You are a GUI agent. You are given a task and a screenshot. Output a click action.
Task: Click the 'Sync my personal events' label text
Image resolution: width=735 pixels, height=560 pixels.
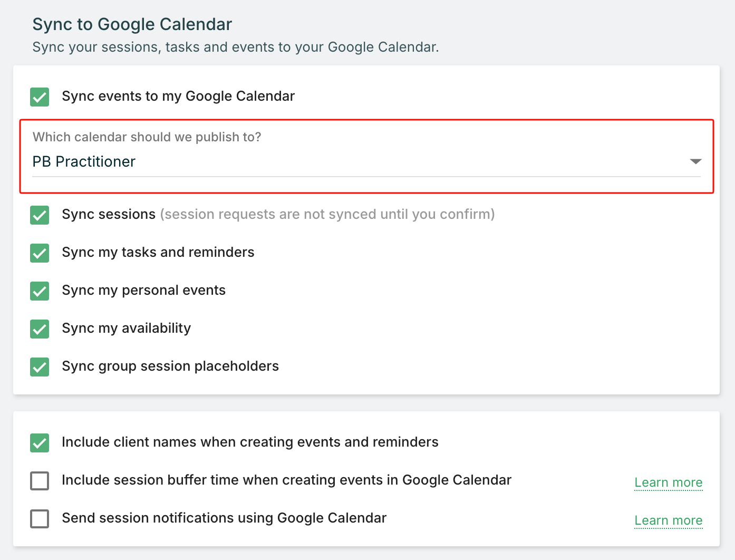[x=143, y=290]
